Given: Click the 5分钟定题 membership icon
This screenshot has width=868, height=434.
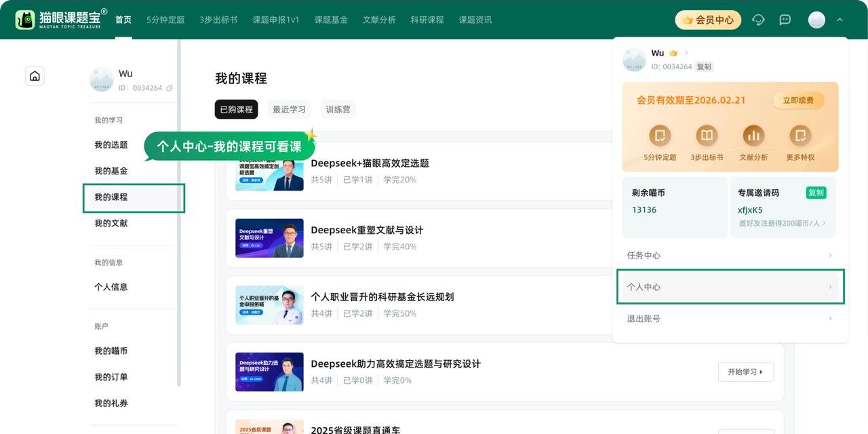Looking at the screenshot, I should coord(660,136).
